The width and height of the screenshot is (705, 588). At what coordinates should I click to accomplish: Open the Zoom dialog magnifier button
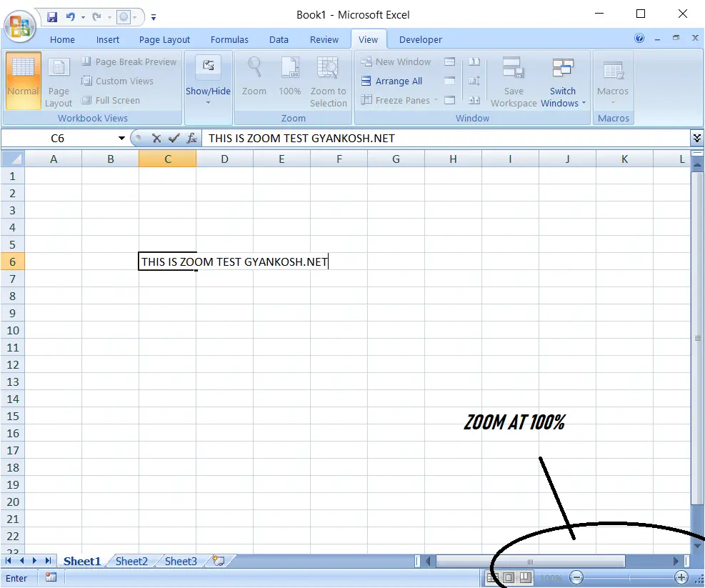(254, 76)
